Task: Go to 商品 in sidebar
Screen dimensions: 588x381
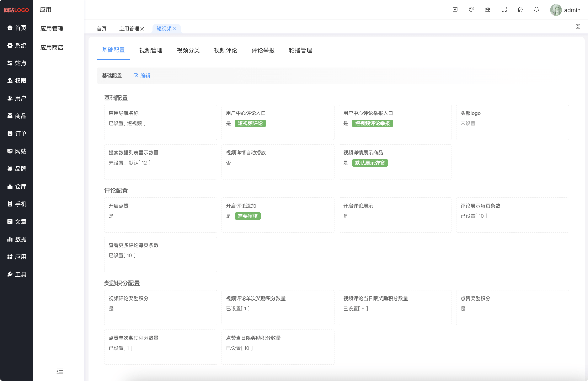Action: click(x=17, y=116)
